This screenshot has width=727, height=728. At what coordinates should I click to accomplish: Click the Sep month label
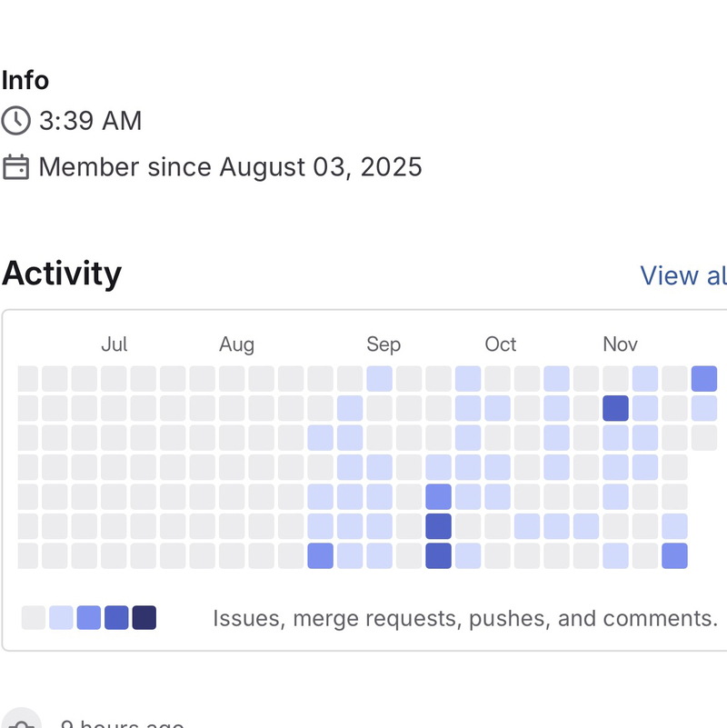point(383,344)
